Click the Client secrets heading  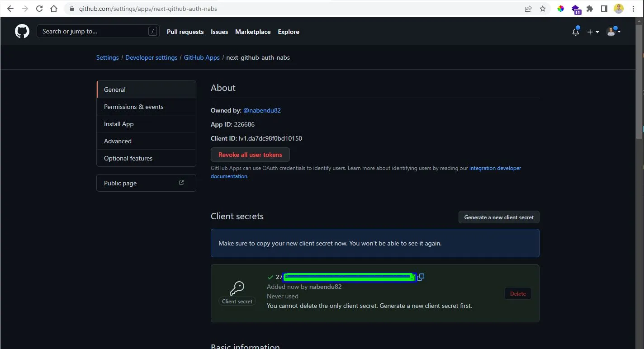[237, 216]
